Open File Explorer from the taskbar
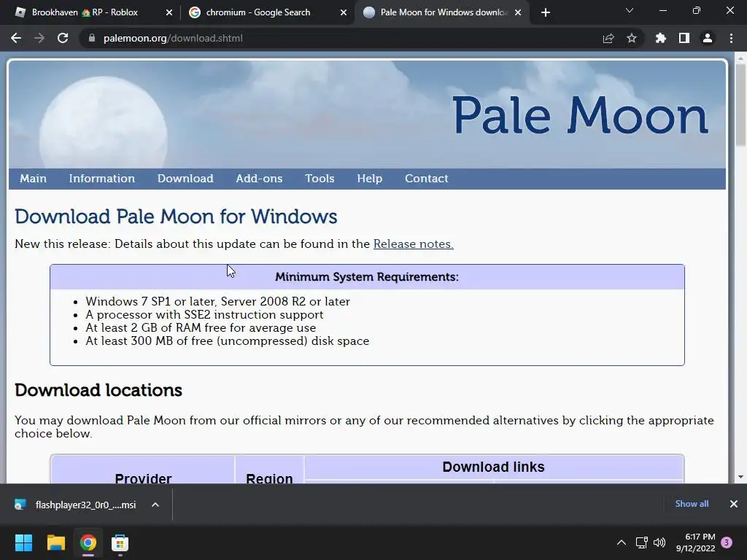 click(x=55, y=542)
